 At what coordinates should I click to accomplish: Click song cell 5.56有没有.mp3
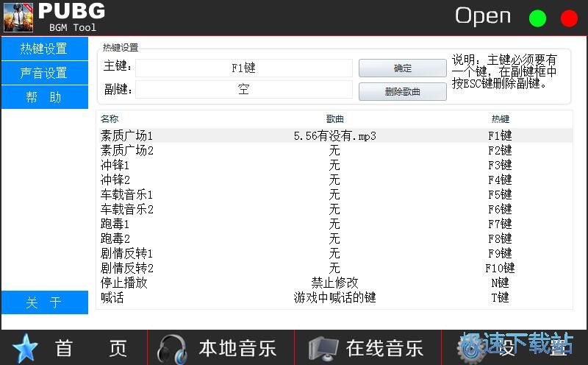point(335,135)
